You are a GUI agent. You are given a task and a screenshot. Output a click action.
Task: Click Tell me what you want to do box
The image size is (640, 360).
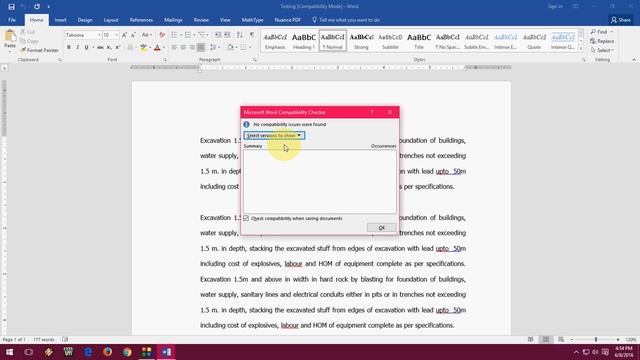tap(346, 20)
